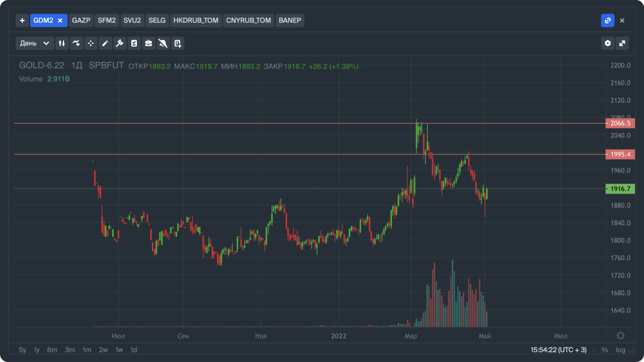Toggle logarithmic scale with log button
Screen dimensions: 644x362
(x=621, y=350)
